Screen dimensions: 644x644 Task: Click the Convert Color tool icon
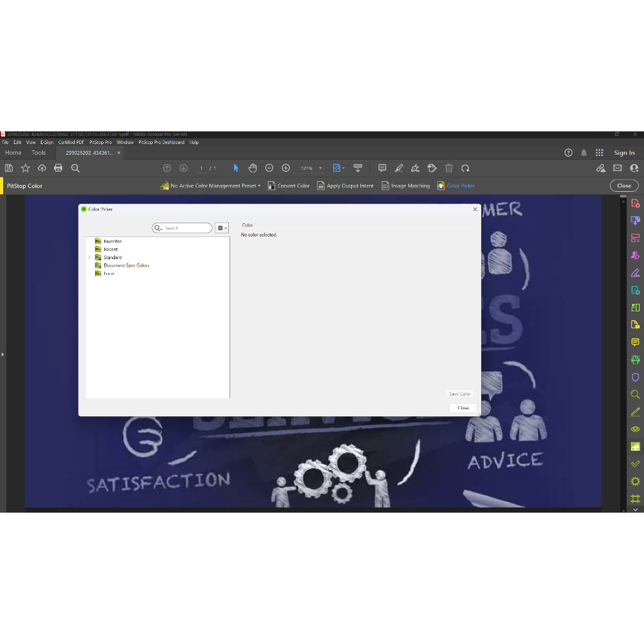272,186
